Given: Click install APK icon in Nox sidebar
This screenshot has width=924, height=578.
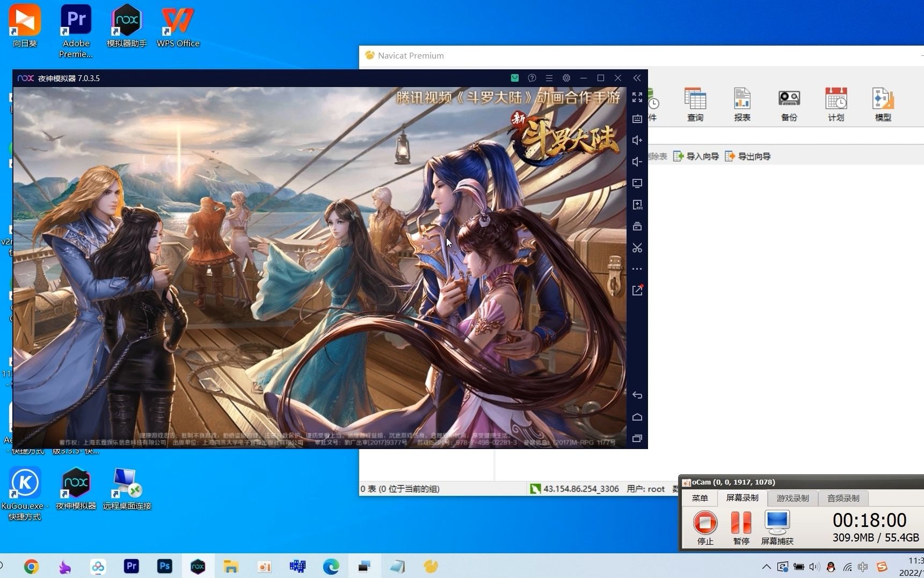Looking at the screenshot, I should click(637, 205).
